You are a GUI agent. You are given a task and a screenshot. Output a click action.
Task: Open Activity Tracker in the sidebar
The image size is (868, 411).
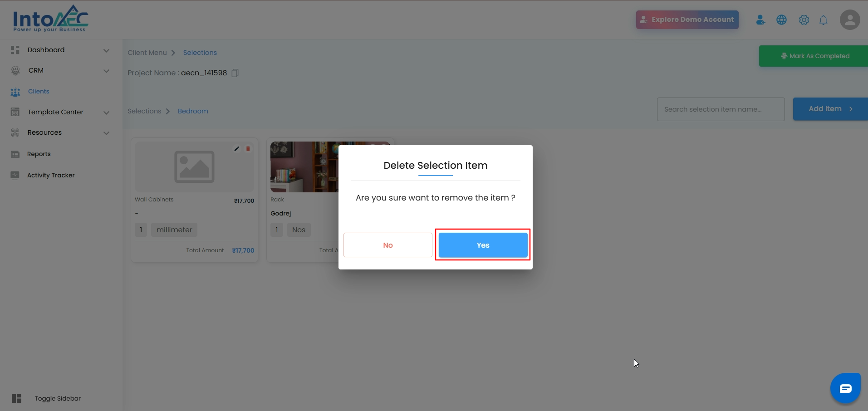pos(50,175)
